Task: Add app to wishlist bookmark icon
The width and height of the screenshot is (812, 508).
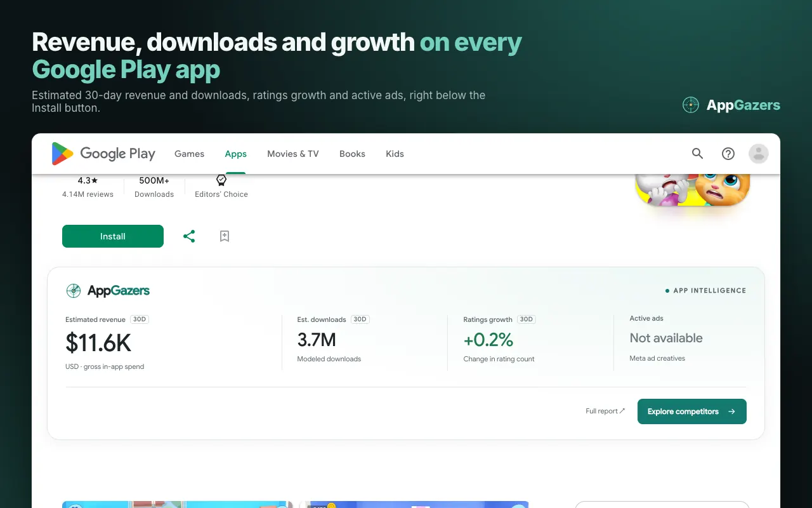Action: 225,236
